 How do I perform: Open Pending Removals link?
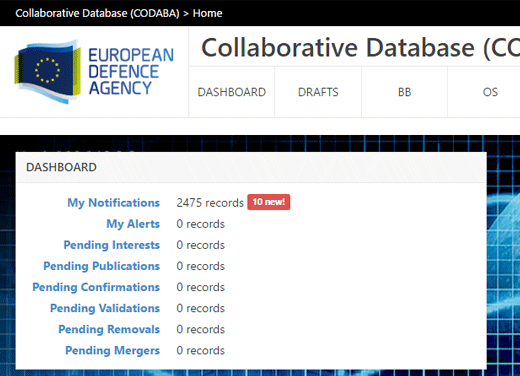[109, 329]
